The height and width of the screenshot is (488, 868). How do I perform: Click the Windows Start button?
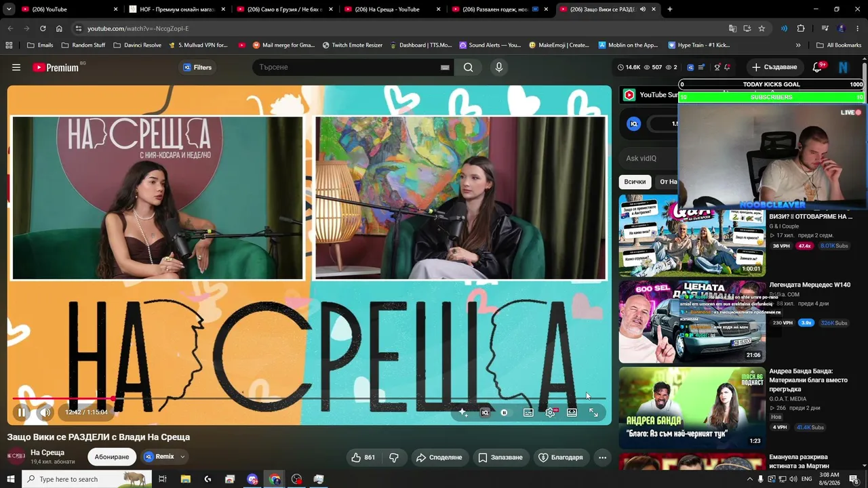click(11, 479)
